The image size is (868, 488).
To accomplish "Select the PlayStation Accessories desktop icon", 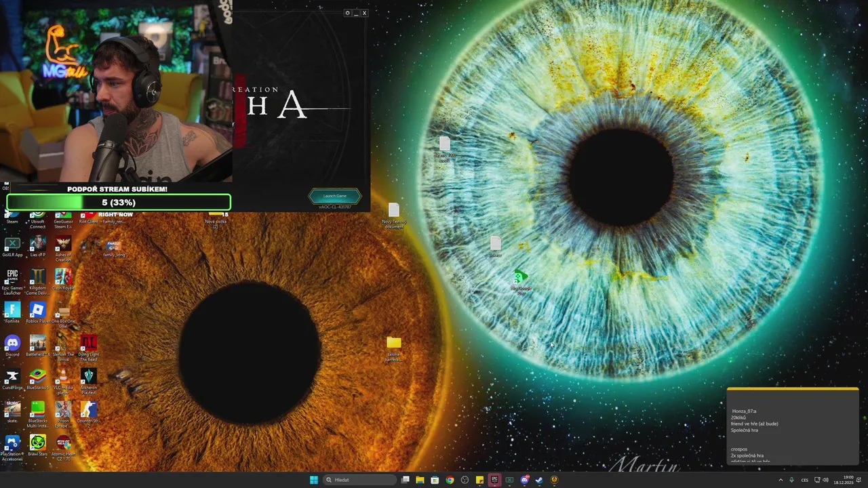I will coord(12,448).
